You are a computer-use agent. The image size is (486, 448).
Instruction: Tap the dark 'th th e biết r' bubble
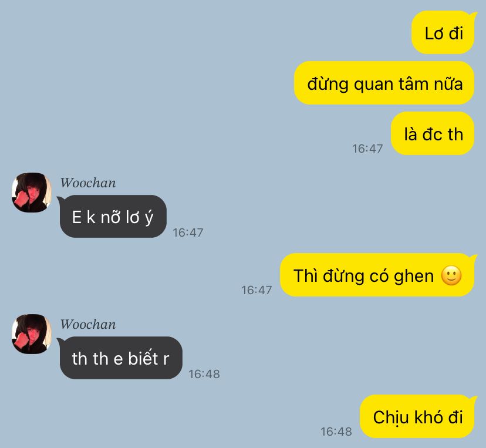coord(121,358)
